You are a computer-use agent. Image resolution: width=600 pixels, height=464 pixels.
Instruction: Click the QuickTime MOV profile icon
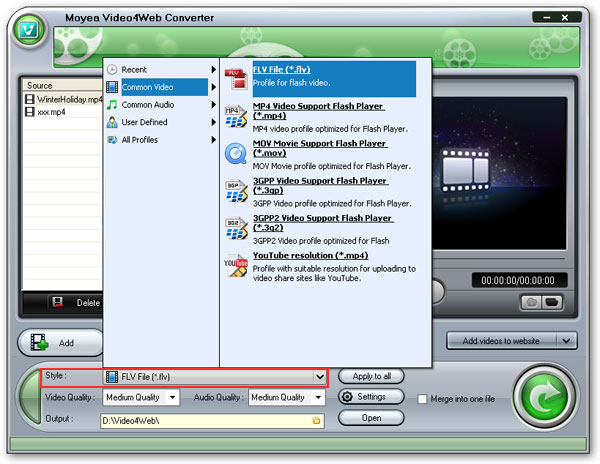click(x=236, y=153)
